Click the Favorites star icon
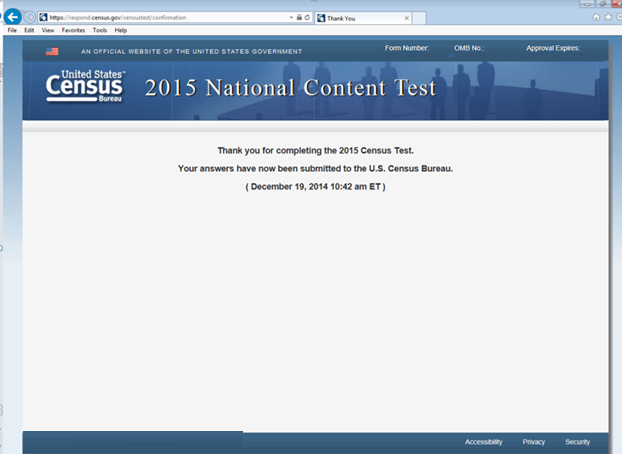This screenshot has width=622, height=458. click(608, 17)
